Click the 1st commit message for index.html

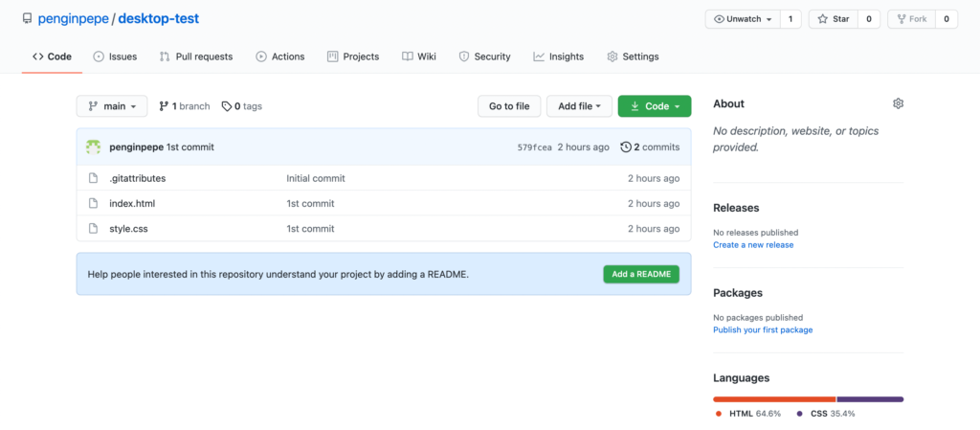(x=310, y=203)
